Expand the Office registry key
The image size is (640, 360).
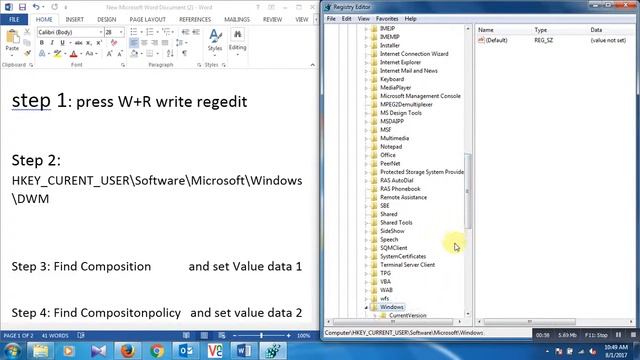[x=366, y=155]
